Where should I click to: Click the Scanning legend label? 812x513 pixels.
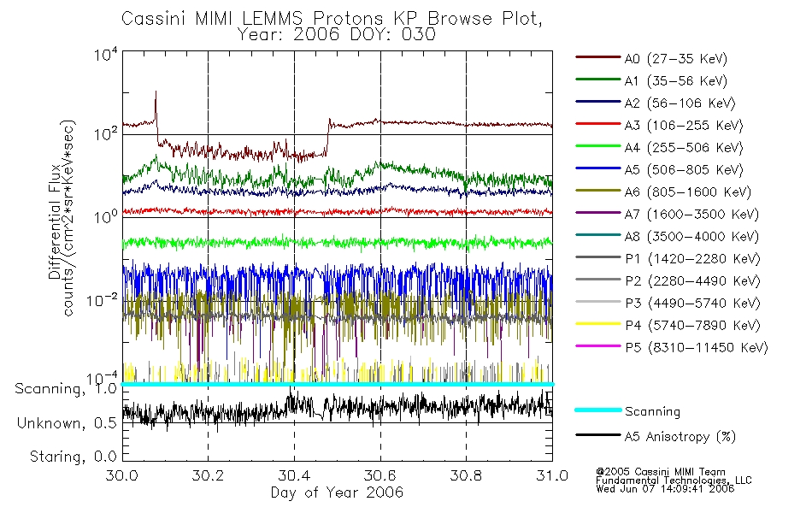pyautogui.click(x=652, y=412)
